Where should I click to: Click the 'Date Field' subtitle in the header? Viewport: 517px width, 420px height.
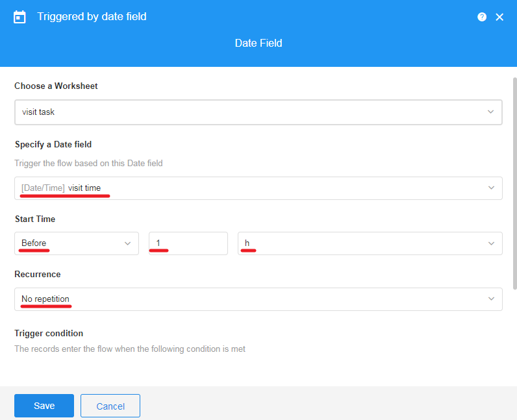coord(258,43)
